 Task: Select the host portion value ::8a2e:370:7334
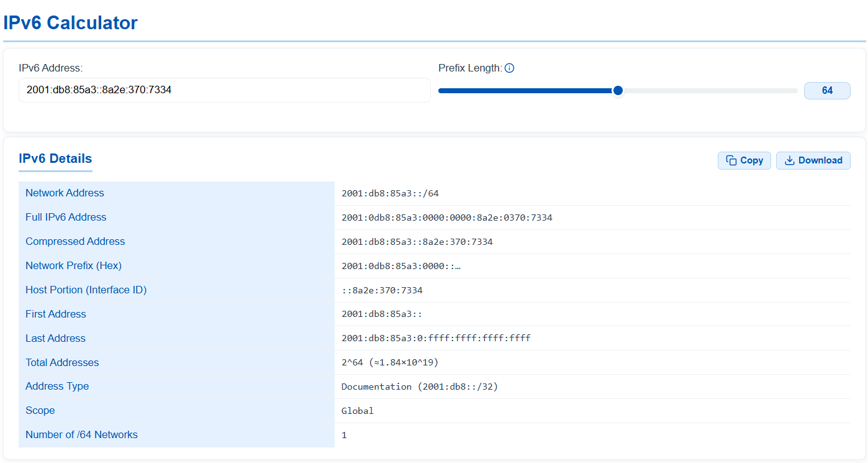coord(382,290)
